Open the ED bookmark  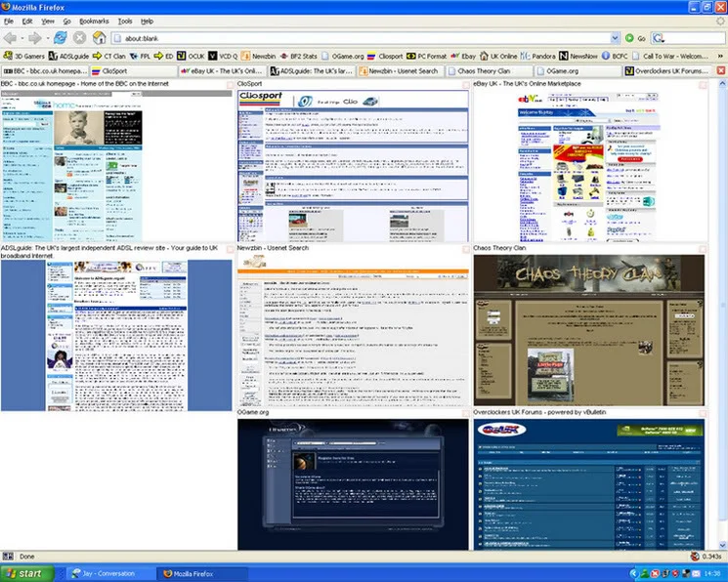coord(163,56)
